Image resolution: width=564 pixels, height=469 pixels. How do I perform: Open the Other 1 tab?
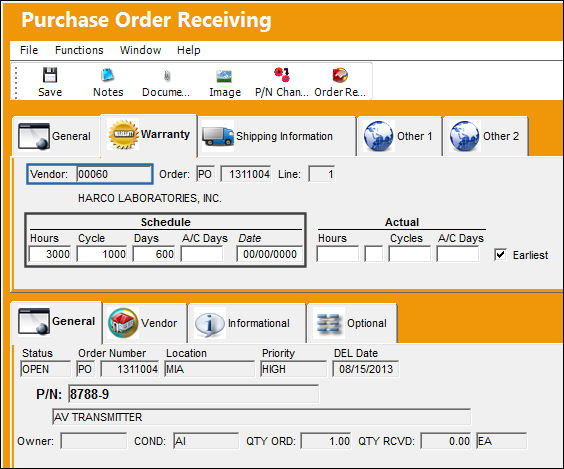[399, 136]
